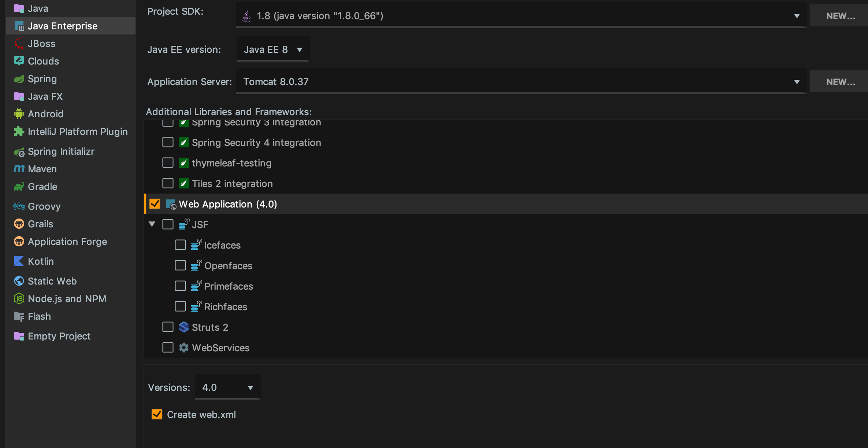This screenshot has height=448, width=868.
Task: Open the Application Server dropdown
Action: point(521,82)
